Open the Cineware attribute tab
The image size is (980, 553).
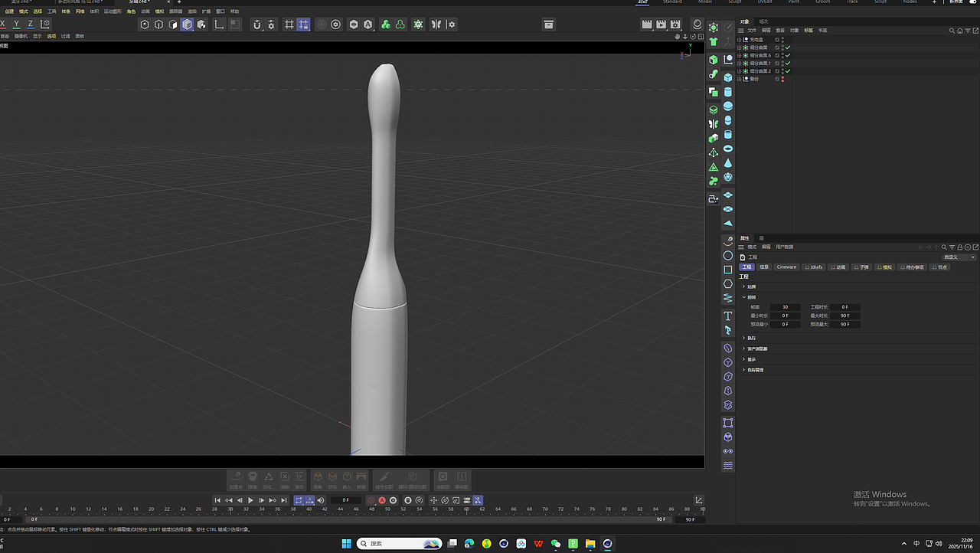point(786,267)
